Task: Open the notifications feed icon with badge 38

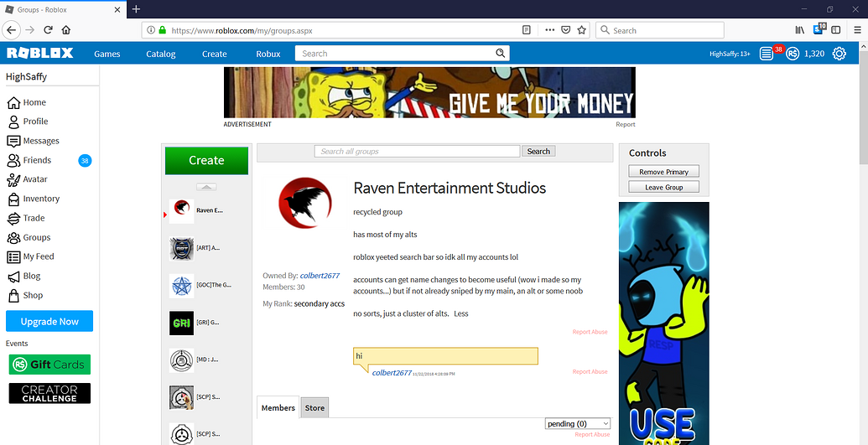Action: pyautogui.click(x=767, y=54)
